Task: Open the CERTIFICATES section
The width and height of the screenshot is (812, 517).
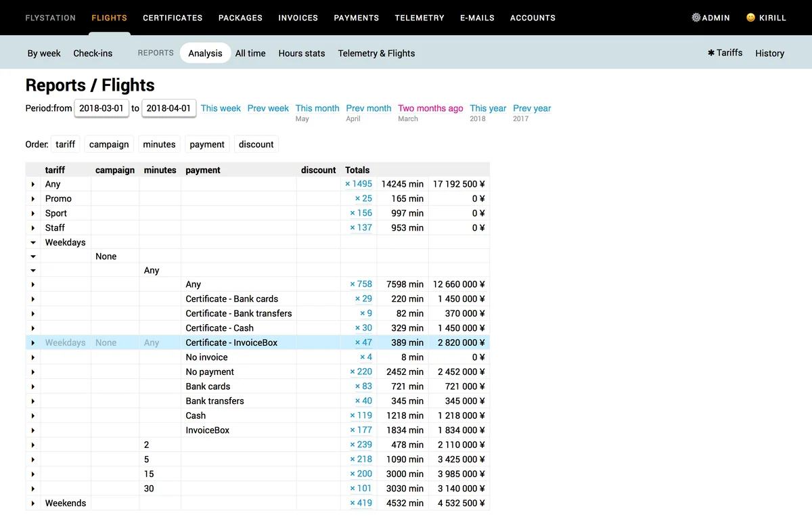Action: click(173, 18)
